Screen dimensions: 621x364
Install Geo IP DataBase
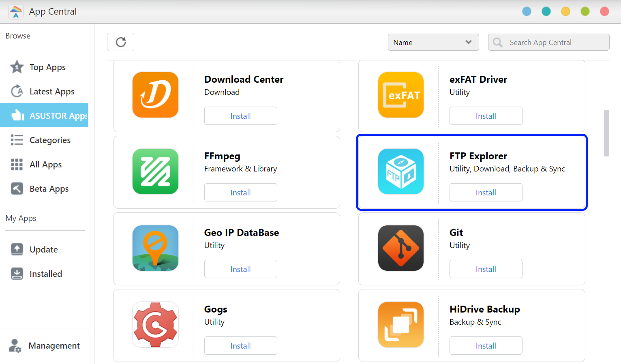click(240, 269)
